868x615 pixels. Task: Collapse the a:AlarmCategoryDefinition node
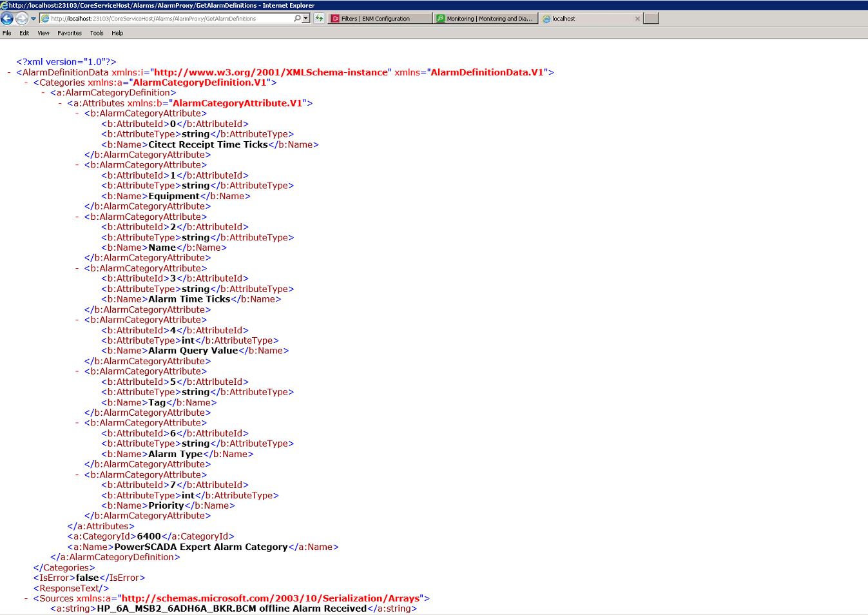[43, 93]
